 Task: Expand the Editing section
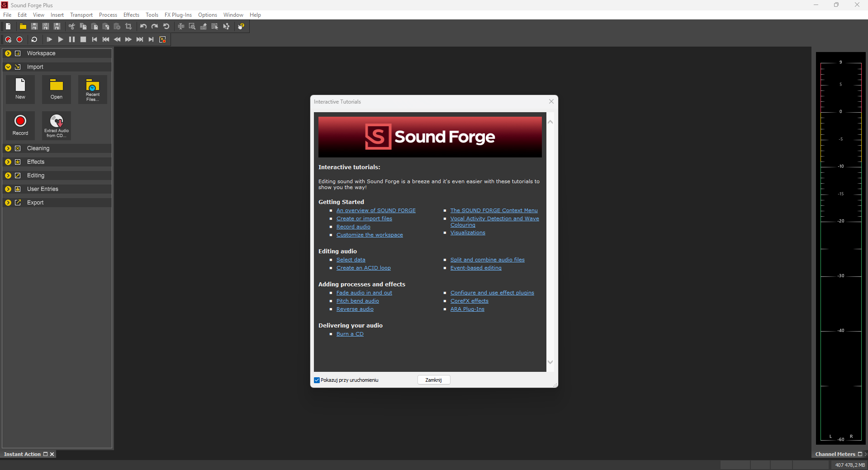[8, 176]
